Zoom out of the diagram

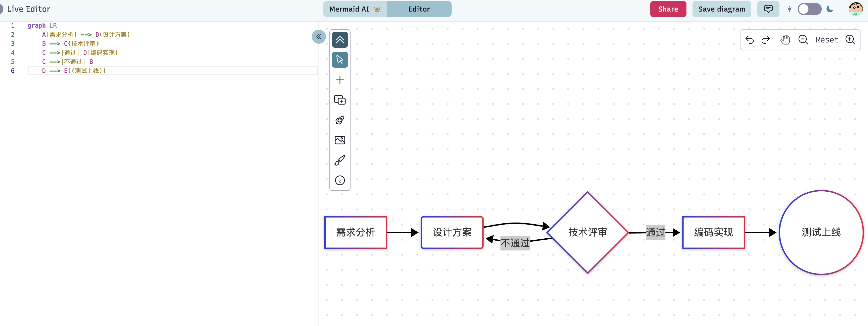tap(803, 40)
